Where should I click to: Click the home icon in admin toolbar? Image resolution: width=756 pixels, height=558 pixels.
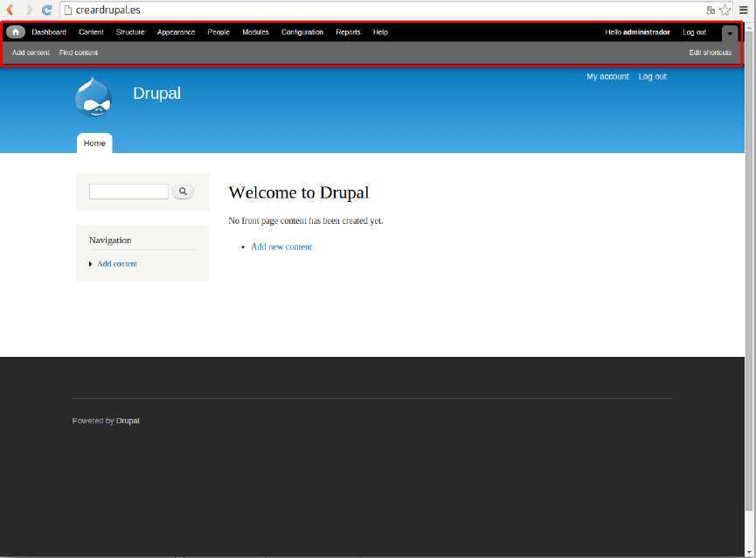[16, 32]
